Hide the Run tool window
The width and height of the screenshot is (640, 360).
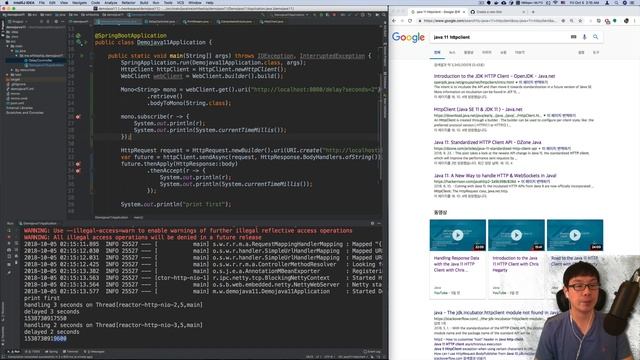tap(379, 223)
